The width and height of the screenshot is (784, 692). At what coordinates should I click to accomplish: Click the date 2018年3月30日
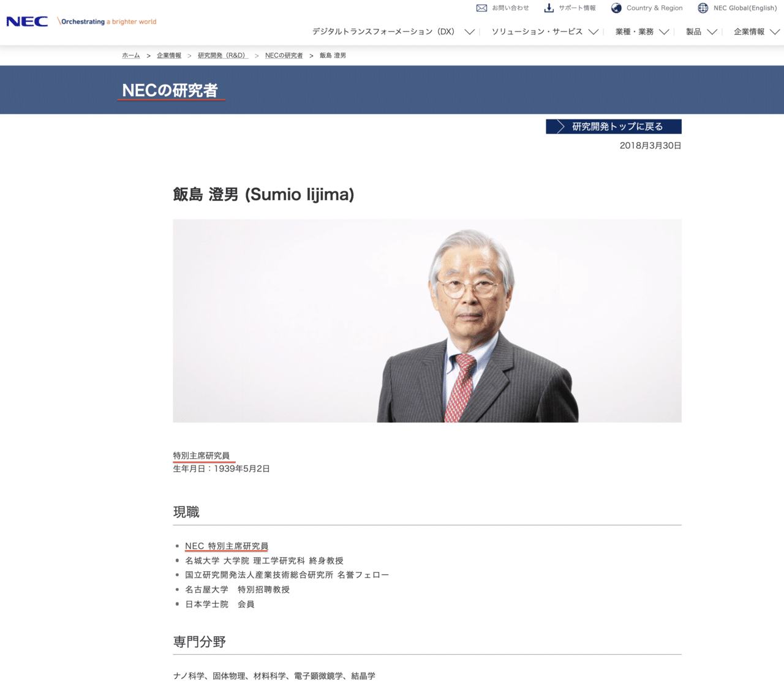coord(650,146)
